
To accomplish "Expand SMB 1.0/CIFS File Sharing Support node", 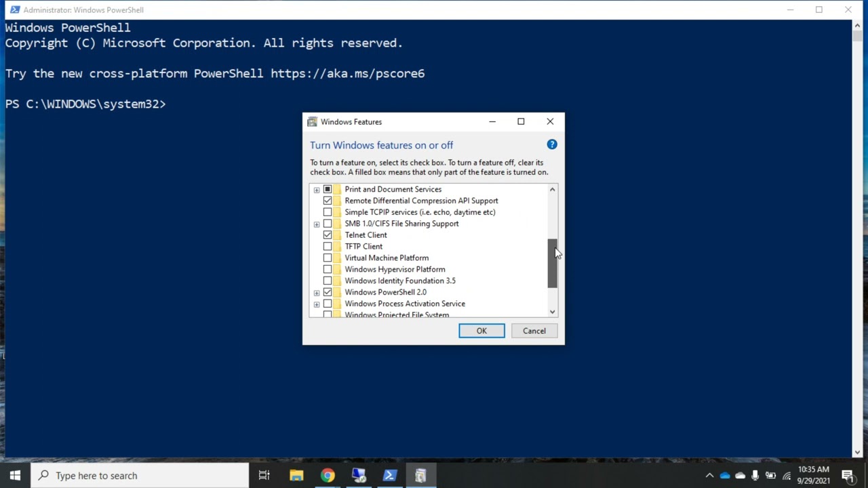I will point(317,224).
